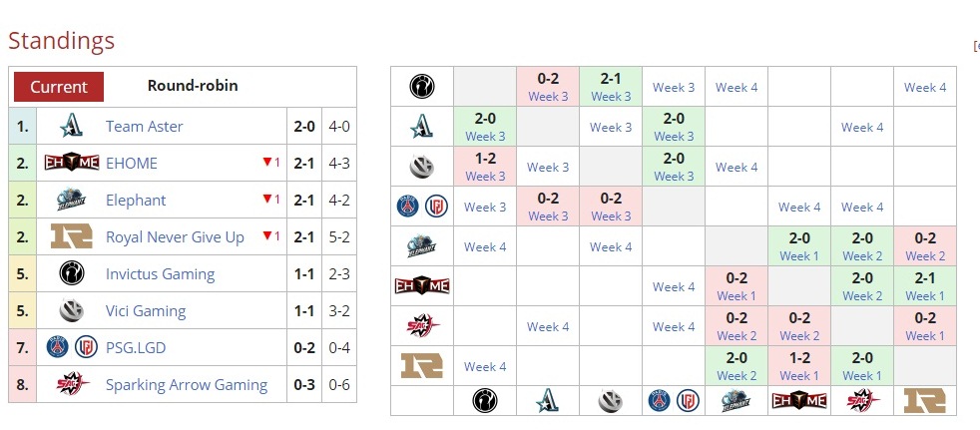Screen dimensions: 980x430
Task: Click EHOME logo in crosstable's bottom row
Action: (x=798, y=401)
